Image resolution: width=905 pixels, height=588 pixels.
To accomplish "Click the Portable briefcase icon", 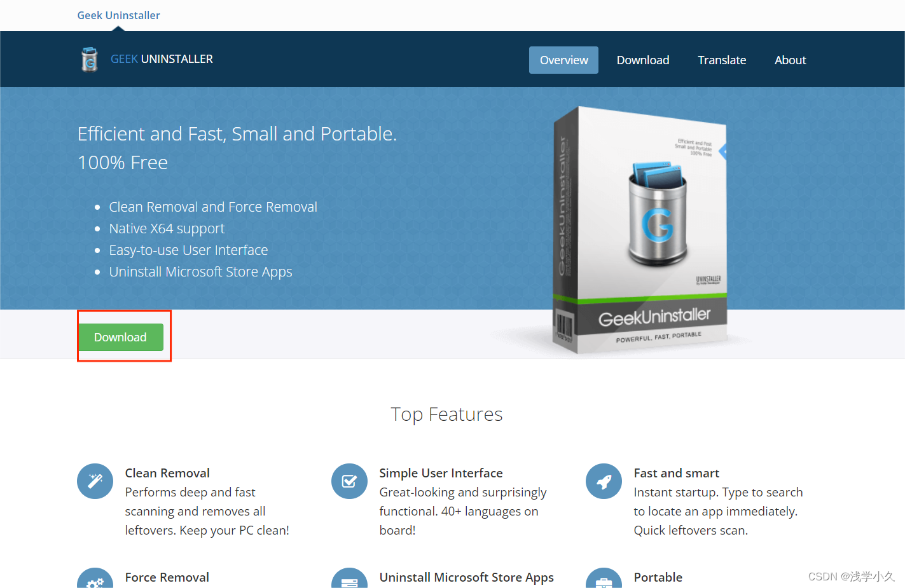I will point(604,578).
